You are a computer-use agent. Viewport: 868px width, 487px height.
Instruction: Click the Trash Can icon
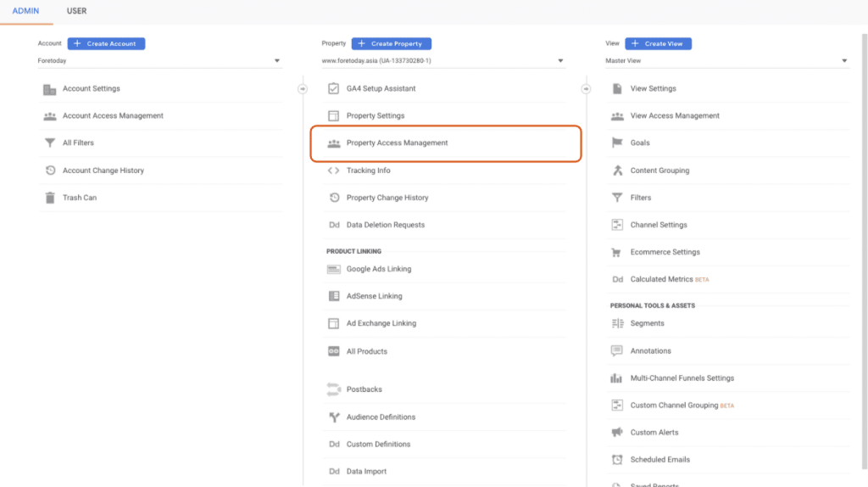coord(49,198)
